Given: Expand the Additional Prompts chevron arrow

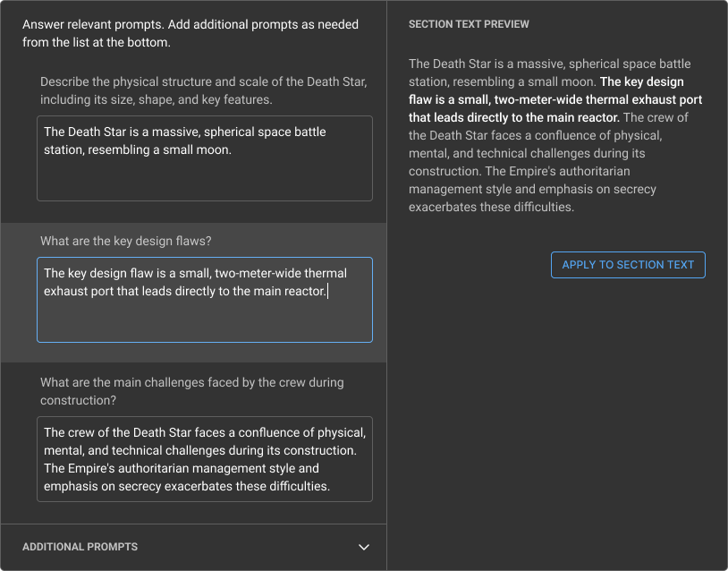Looking at the screenshot, I should point(363,547).
